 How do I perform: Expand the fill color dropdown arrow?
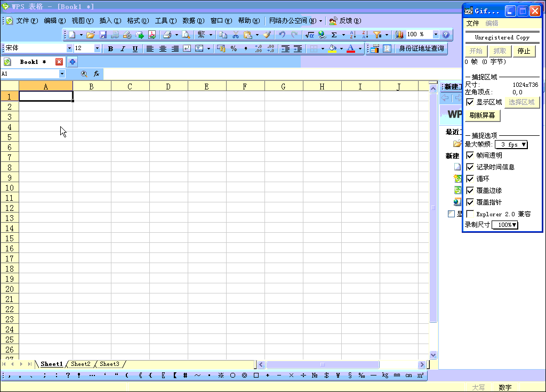tap(341, 48)
